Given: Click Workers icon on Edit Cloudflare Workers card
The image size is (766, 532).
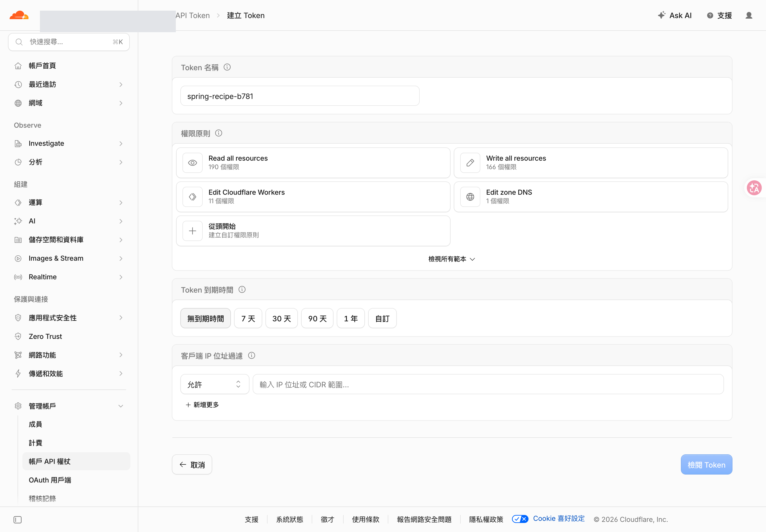Looking at the screenshot, I should (x=193, y=197).
